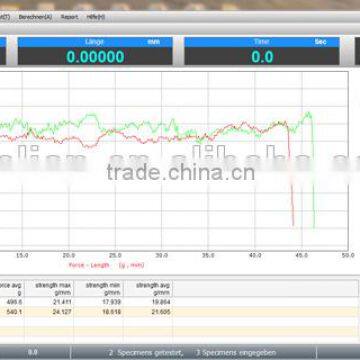This screenshot has height=360, width=360.
Task: Click the 30.0 x-axis tick label
Action: click(162, 255)
